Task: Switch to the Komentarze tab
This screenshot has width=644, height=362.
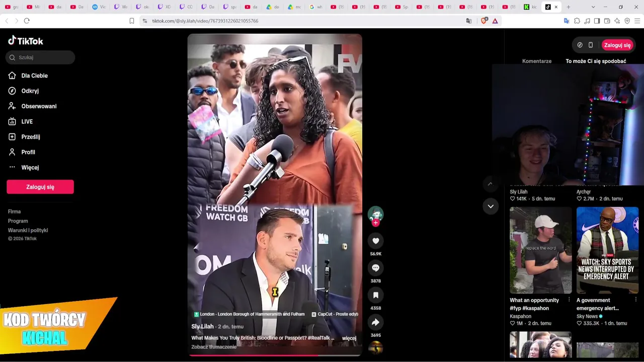Action: (537, 61)
